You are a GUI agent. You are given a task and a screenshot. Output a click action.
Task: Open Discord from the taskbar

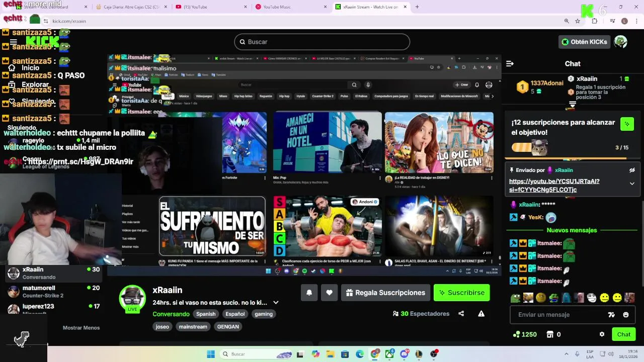point(404,354)
